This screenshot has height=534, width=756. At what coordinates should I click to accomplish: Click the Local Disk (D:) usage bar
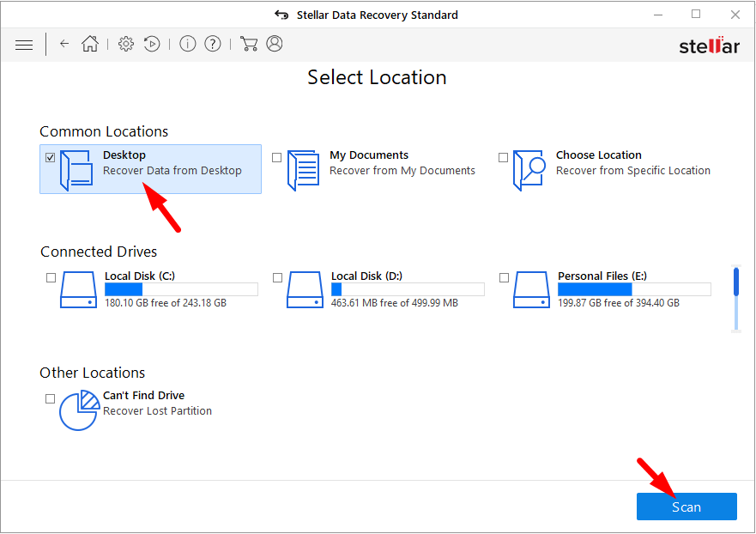pos(408,289)
